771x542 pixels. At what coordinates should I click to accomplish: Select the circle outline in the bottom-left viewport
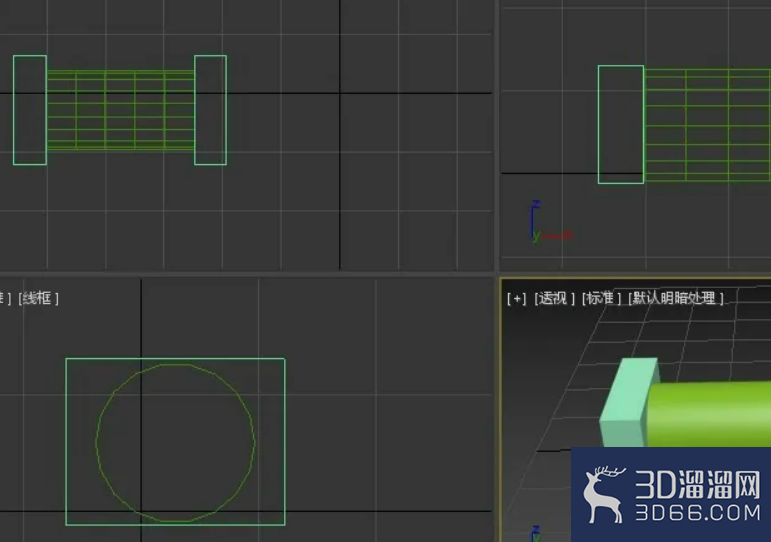tap(176, 443)
